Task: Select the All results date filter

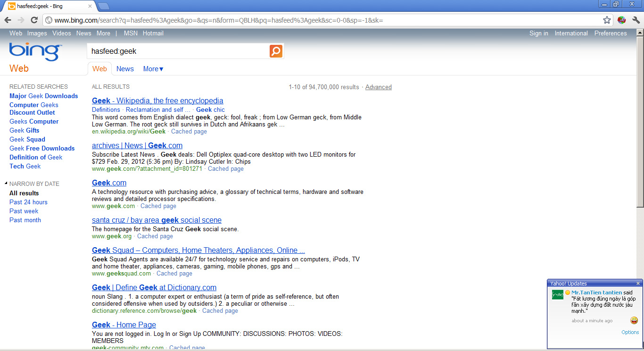Action: 24,193
